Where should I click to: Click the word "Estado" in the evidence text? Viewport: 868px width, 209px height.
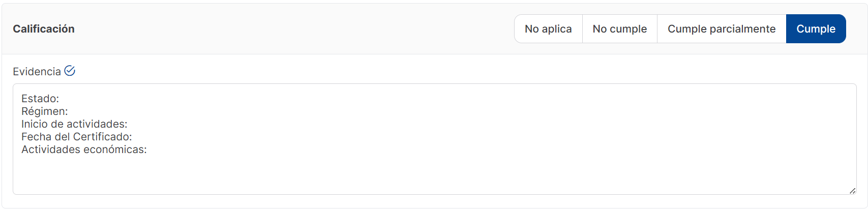tap(39, 99)
